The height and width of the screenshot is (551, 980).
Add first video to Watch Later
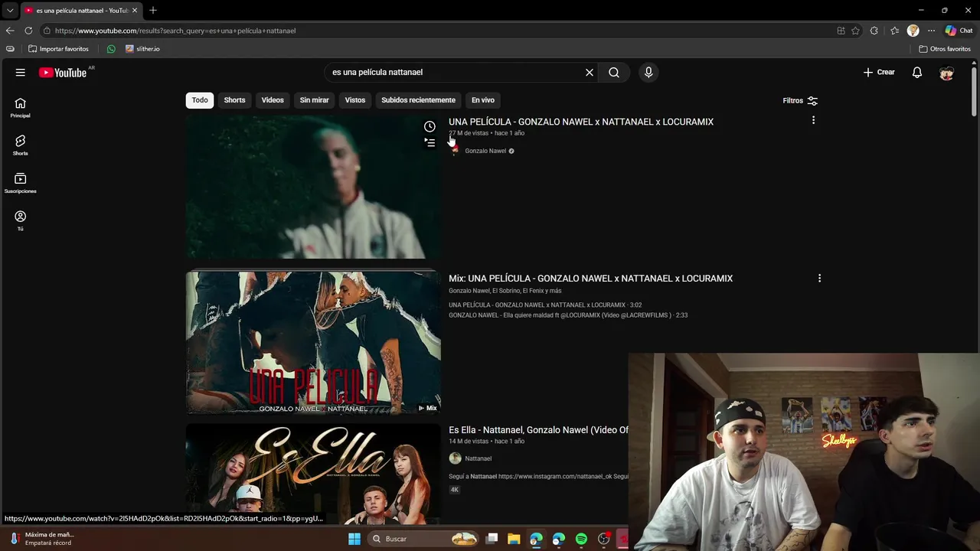(x=430, y=126)
